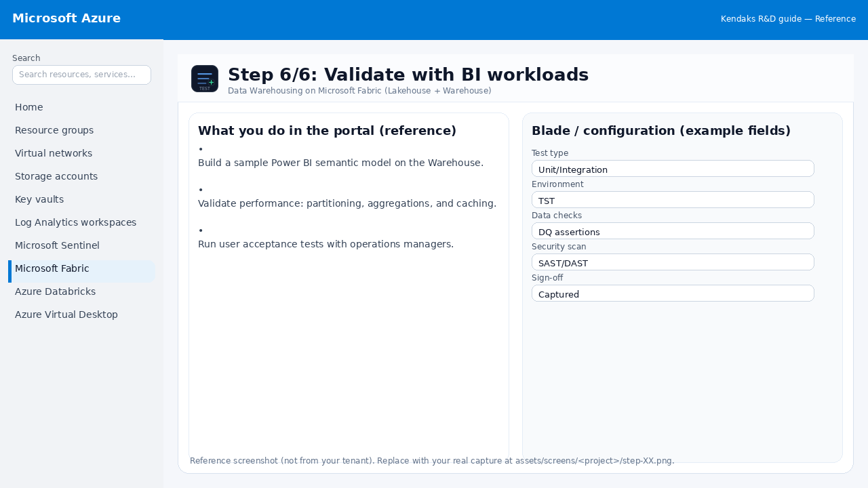Open Virtual networks from sidebar
This screenshot has height=488, width=868.
tap(81, 153)
